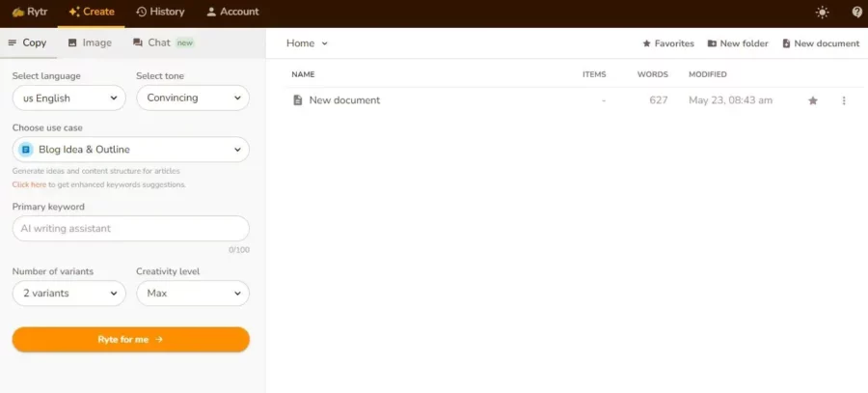
Task: Create a New document from toolbar
Action: click(x=820, y=43)
